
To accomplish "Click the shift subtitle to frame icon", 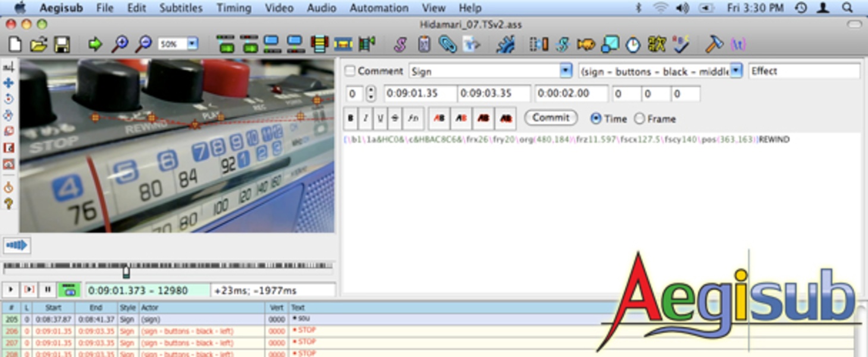I will tap(366, 44).
